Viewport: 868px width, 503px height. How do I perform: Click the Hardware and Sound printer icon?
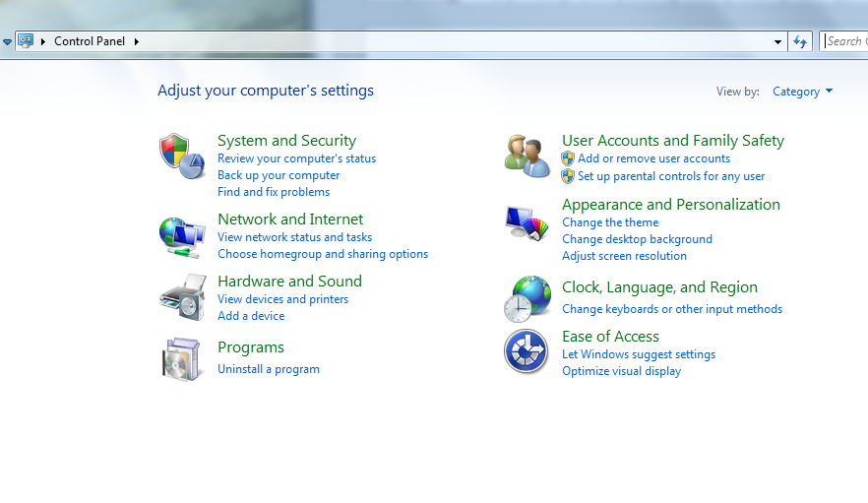pos(183,297)
